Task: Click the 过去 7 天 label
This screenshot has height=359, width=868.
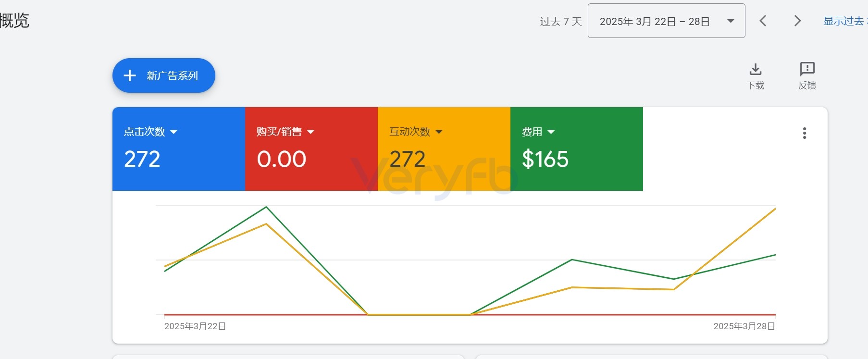Action: point(561,21)
